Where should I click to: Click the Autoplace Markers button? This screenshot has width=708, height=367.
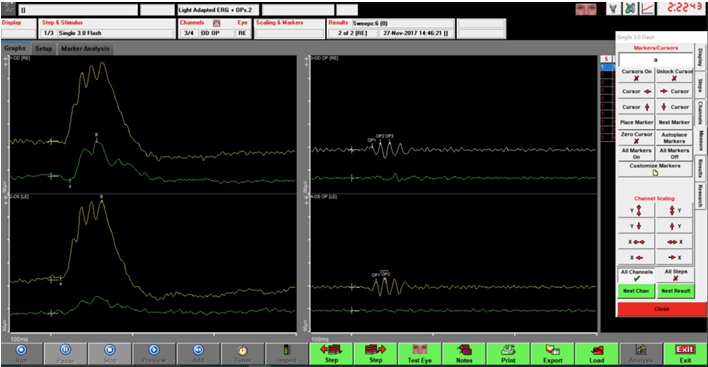[x=674, y=138]
